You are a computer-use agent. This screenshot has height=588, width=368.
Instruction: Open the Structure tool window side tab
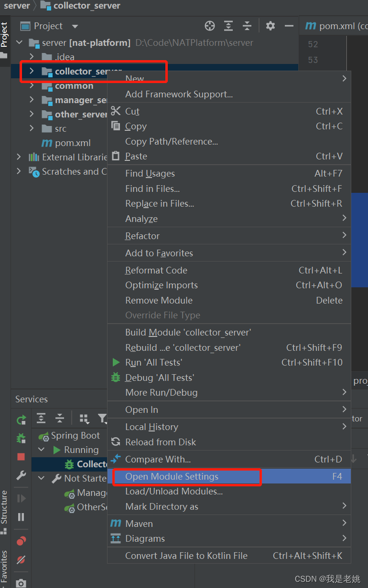point(4,512)
